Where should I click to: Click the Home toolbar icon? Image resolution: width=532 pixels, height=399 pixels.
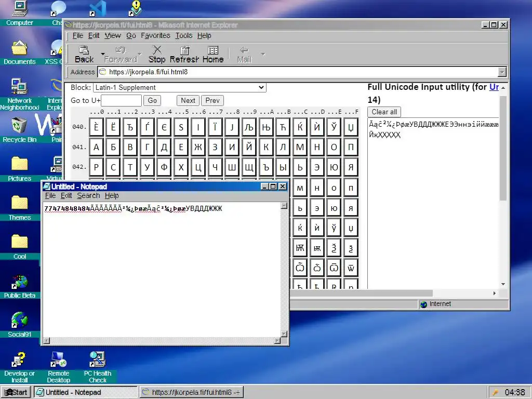[x=213, y=54]
